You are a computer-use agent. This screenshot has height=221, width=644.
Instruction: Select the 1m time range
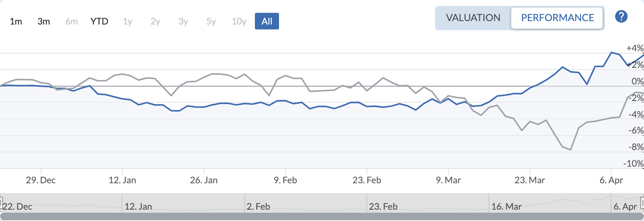click(16, 21)
